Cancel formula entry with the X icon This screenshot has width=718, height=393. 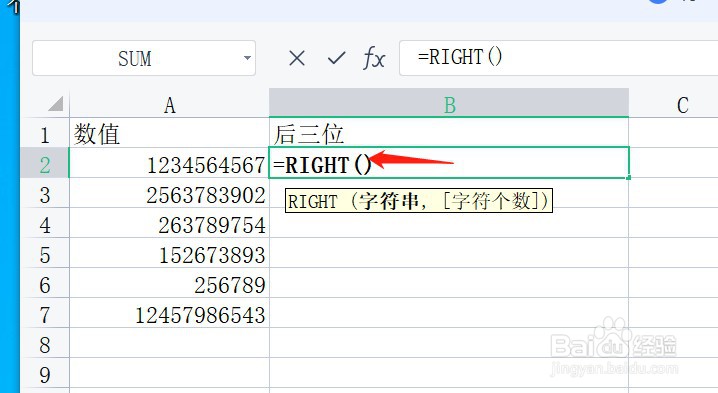[x=297, y=59]
